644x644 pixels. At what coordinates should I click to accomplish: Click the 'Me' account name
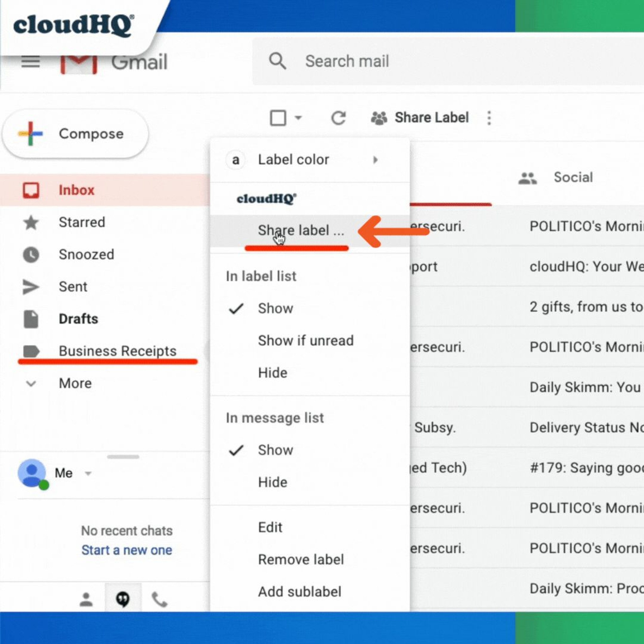(63, 473)
